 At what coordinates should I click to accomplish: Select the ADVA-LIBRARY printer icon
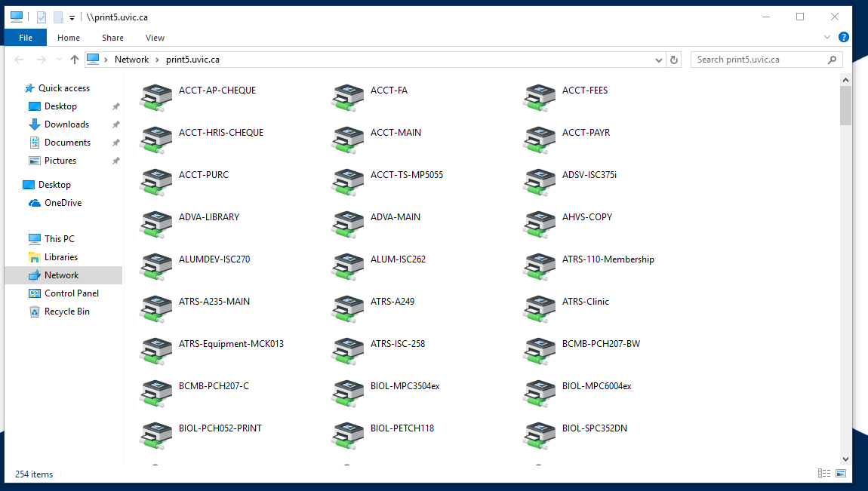coord(155,224)
